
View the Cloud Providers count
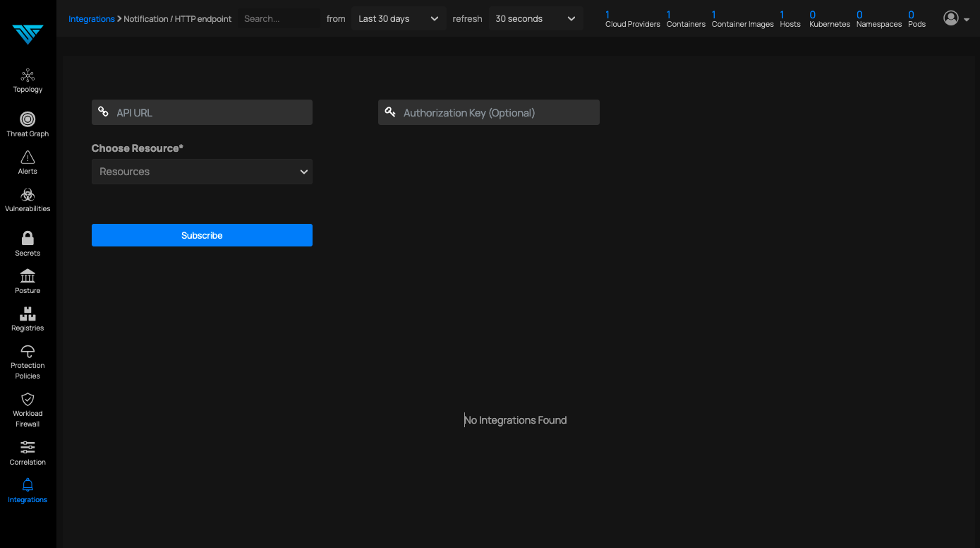coord(632,19)
